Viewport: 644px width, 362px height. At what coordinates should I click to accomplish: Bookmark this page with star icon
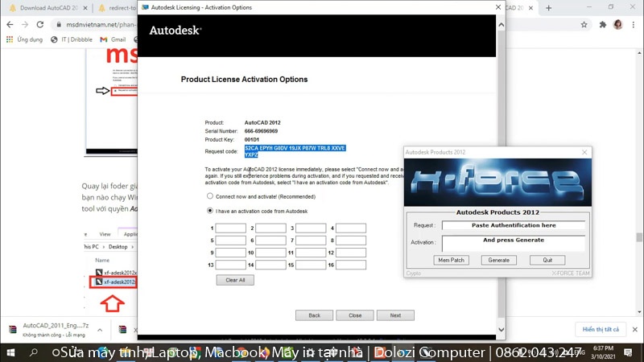point(584,25)
